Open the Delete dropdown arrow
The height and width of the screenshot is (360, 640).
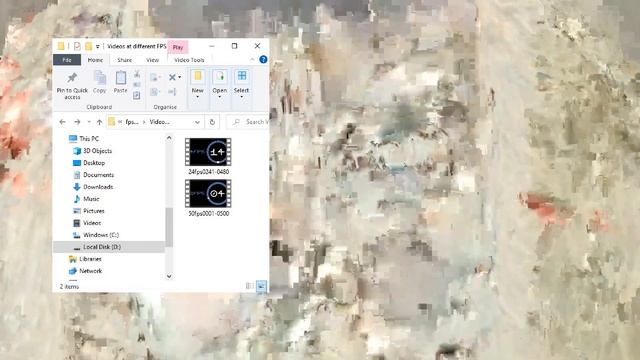coord(180,77)
